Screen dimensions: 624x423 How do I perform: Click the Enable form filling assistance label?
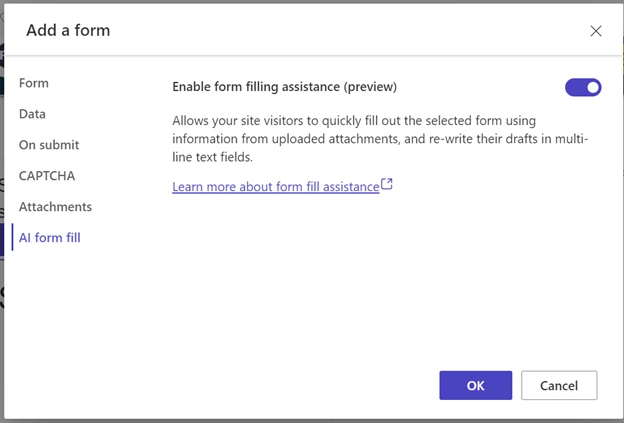tap(285, 87)
